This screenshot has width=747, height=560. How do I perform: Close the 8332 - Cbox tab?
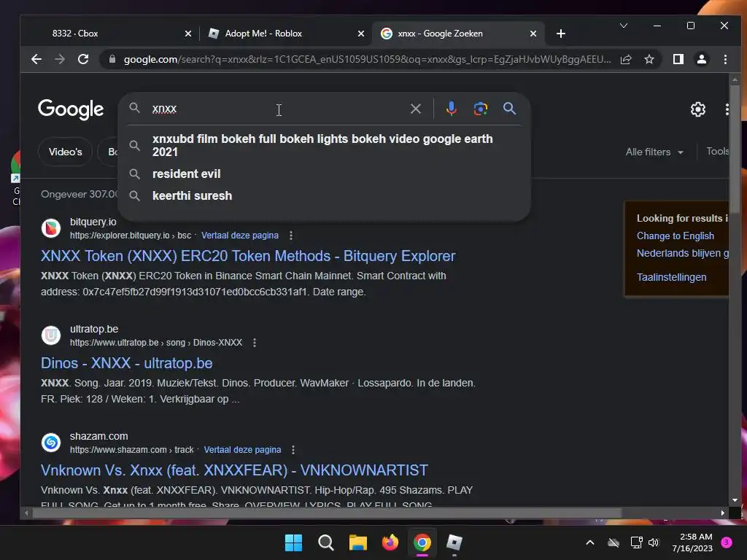[187, 34]
